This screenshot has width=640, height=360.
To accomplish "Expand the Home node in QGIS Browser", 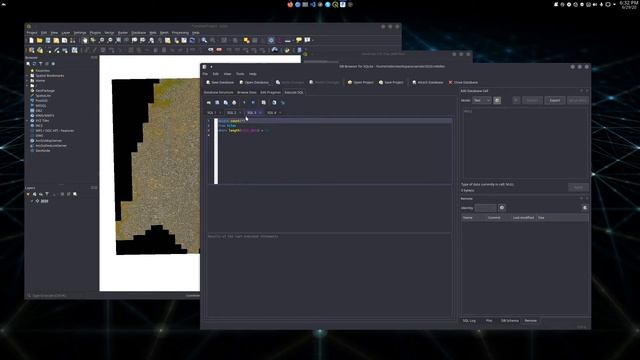I will [x=27, y=81].
